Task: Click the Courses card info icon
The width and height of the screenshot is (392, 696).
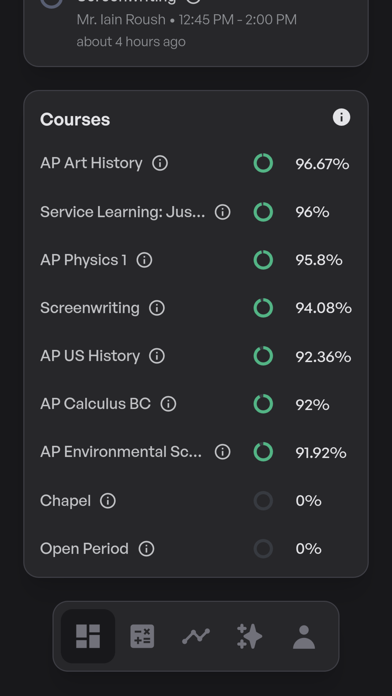Action: coord(341,118)
